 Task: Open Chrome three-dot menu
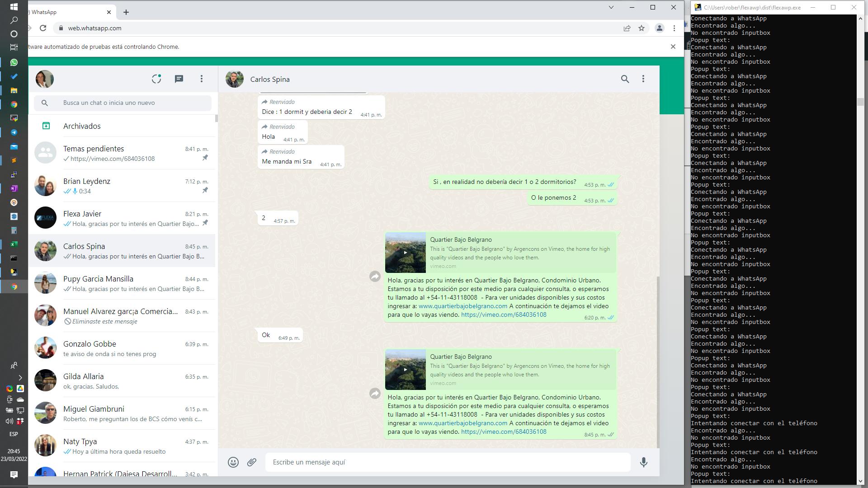pos(674,28)
